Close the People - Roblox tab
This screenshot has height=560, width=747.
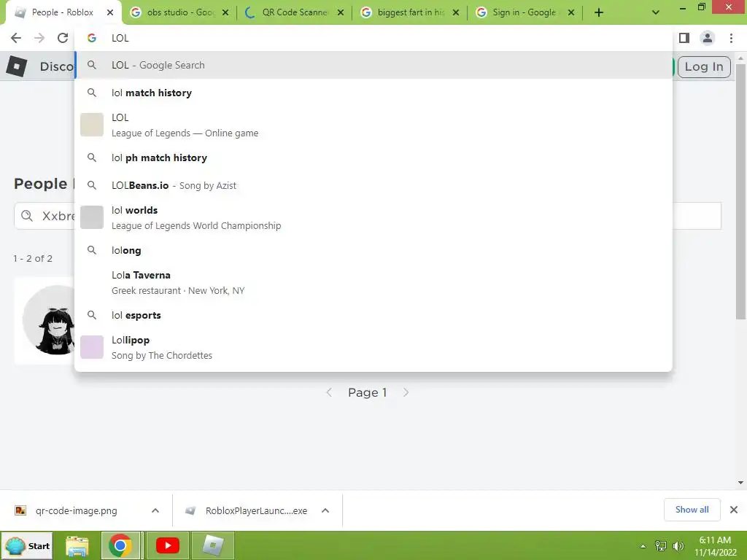coord(110,12)
